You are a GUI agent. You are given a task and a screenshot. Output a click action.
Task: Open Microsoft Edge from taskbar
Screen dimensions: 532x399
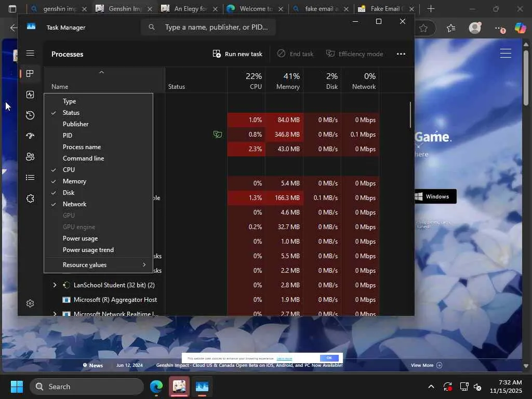click(156, 387)
